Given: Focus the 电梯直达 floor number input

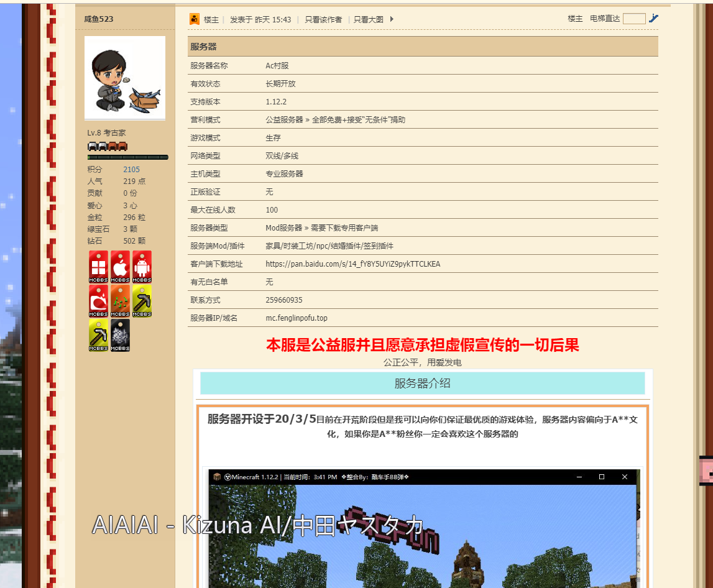Looking at the screenshot, I should click(634, 19).
